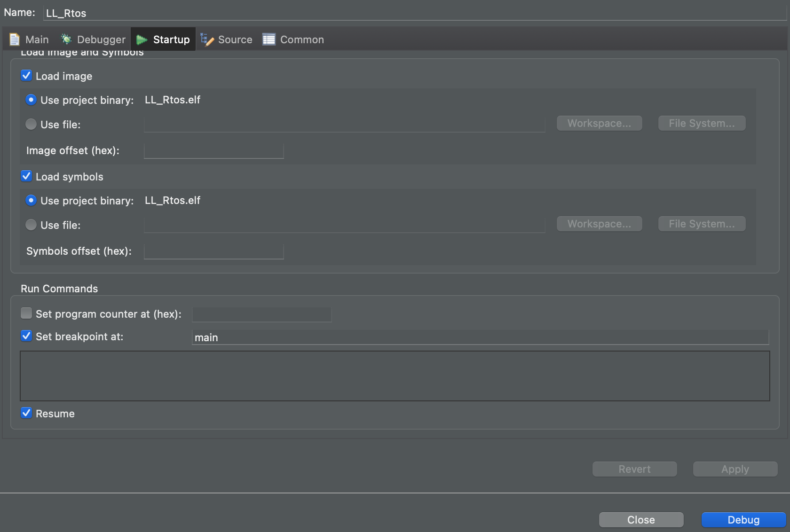Click the Source tab pencil icon
The height and width of the screenshot is (532, 790).
pos(207,39)
